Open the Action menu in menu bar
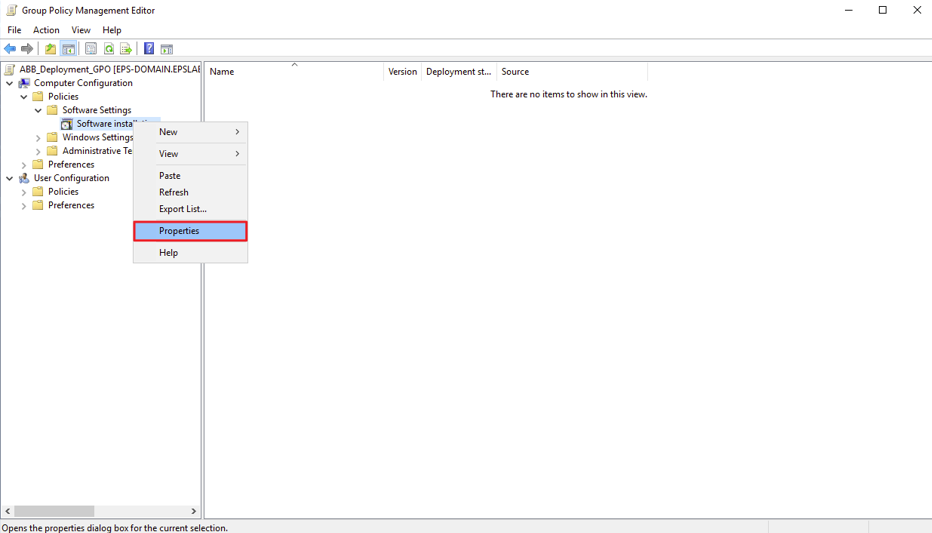932x533 pixels. (x=46, y=30)
